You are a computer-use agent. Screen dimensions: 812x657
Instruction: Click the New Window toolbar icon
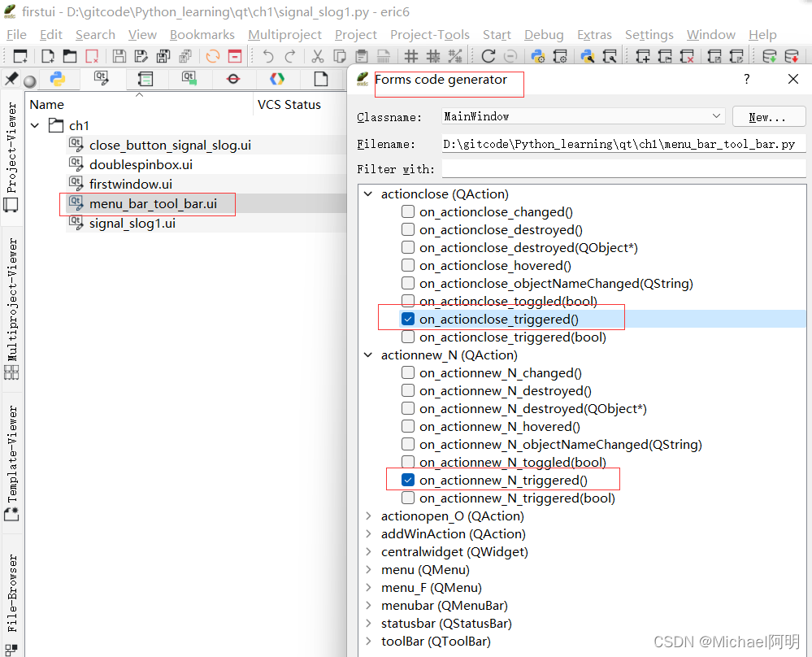[x=20, y=56]
